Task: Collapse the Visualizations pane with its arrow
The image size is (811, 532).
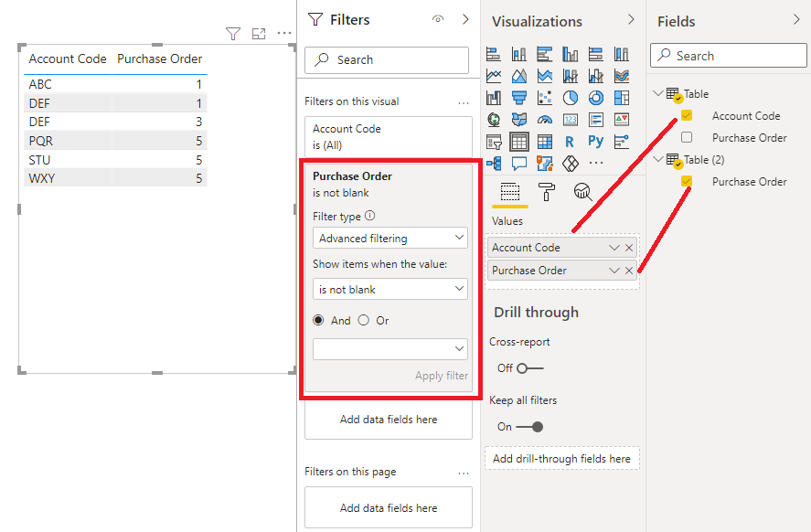Action: [631, 19]
